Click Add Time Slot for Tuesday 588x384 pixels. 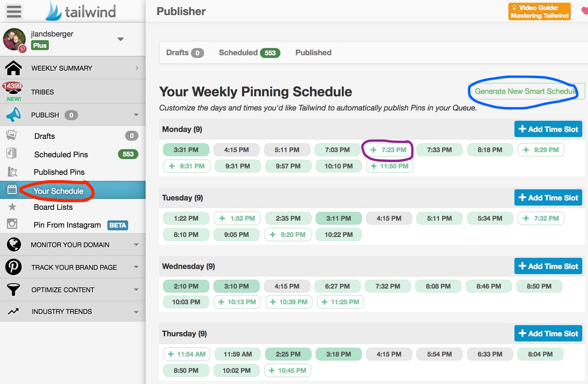point(548,198)
